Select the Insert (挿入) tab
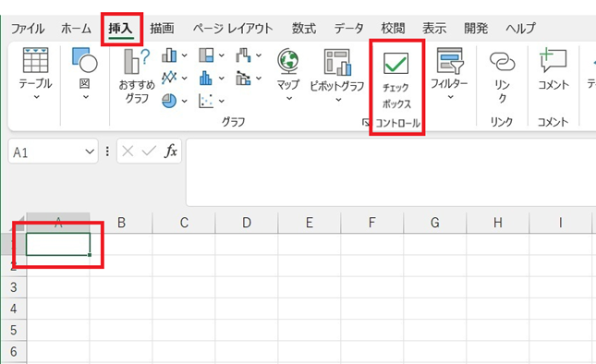596x364 pixels. point(121,29)
